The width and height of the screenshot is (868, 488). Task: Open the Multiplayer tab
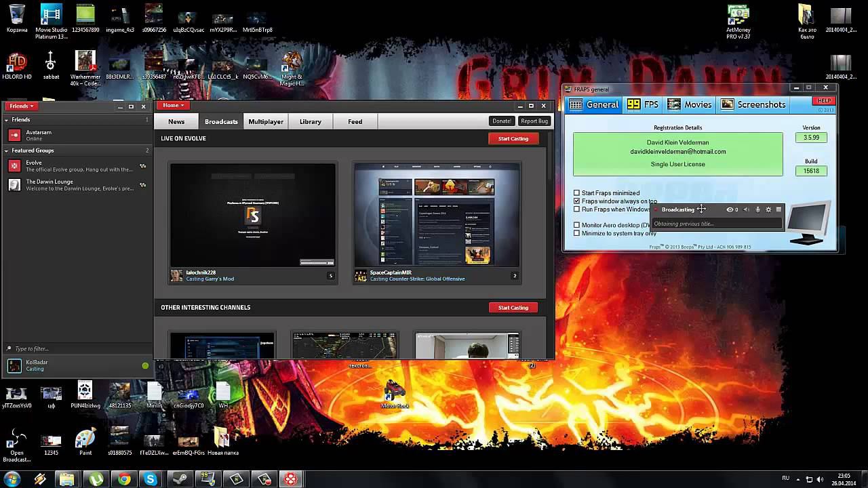(266, 121)
